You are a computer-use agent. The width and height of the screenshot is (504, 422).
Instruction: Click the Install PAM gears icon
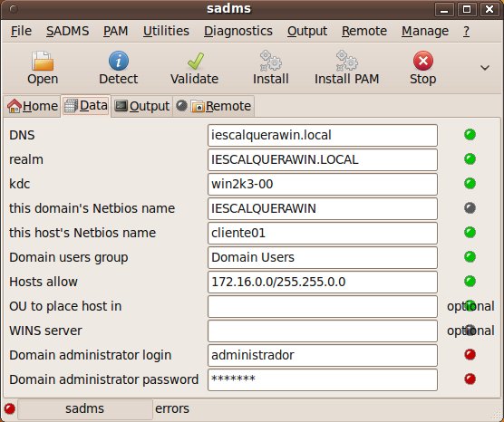click(x=347, y=61)
